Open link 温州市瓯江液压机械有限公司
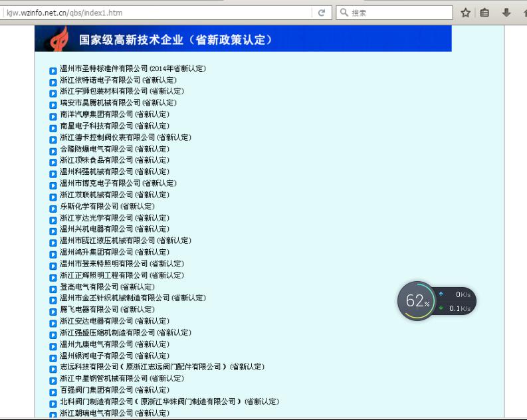 pos(126,241)
